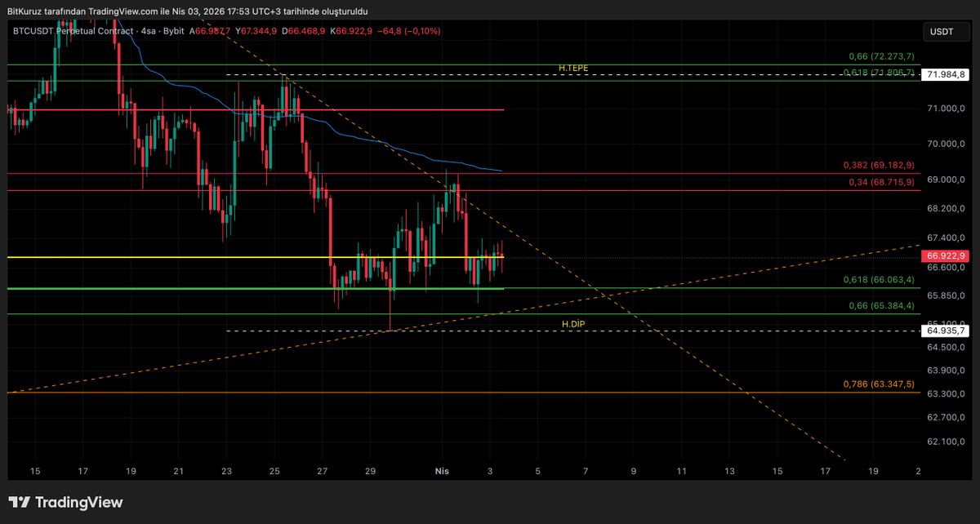Click date 27 on the time axis

(x=323, y=471)
